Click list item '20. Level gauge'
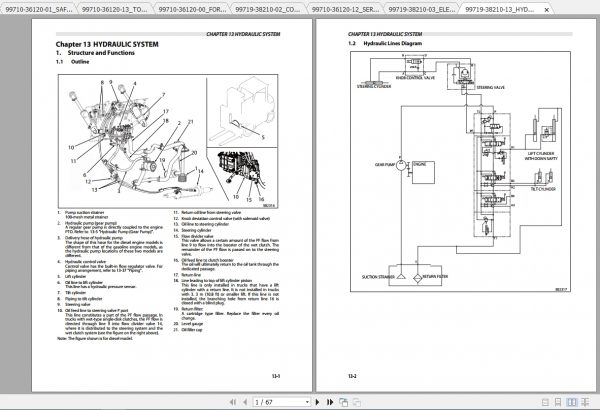 (188, 324)
